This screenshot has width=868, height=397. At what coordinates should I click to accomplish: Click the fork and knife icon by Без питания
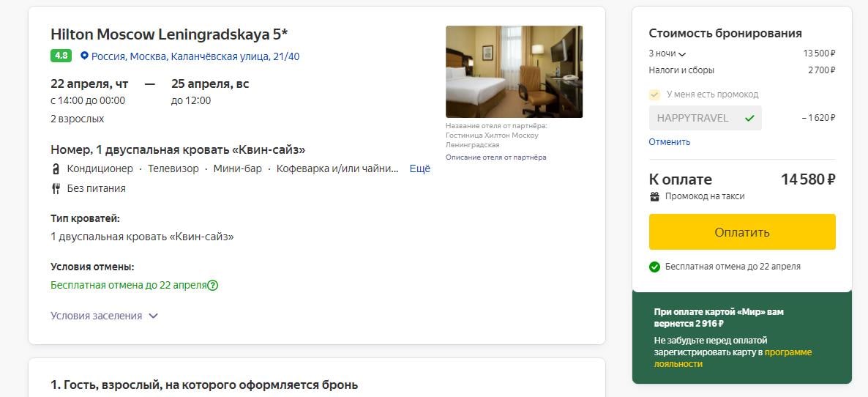coord(56,188)
